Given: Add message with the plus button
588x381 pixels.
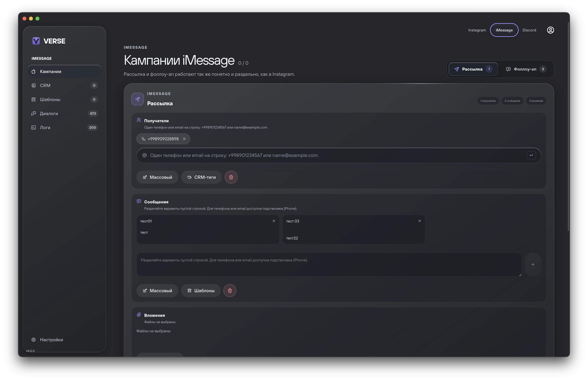Looking at the screenshot, I should tap(533, 264).
